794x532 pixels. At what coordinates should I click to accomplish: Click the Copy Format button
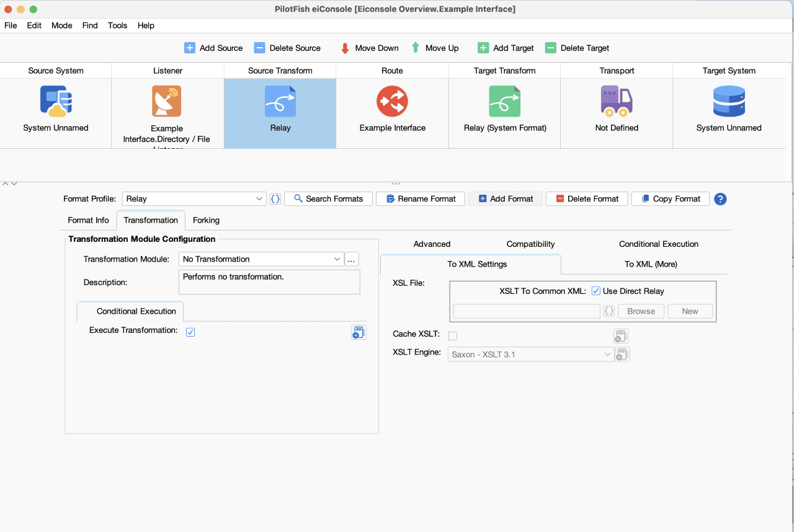(x=670, y=199)
